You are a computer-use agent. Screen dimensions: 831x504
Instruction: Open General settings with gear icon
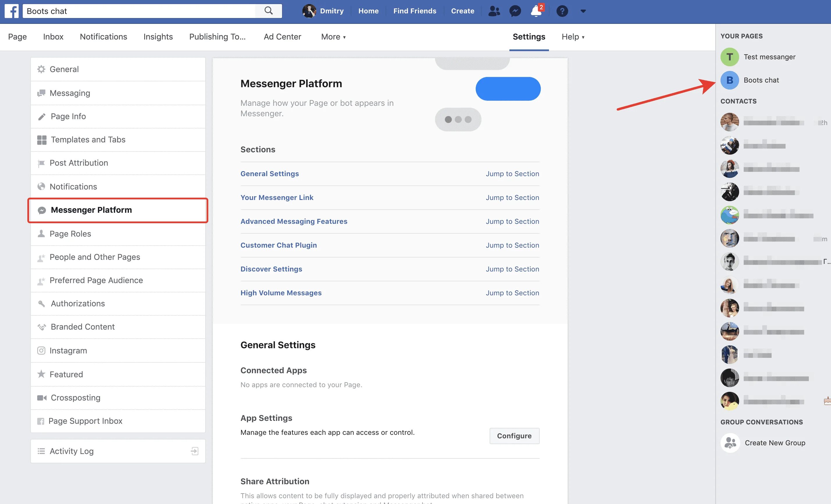coord(118,69)
